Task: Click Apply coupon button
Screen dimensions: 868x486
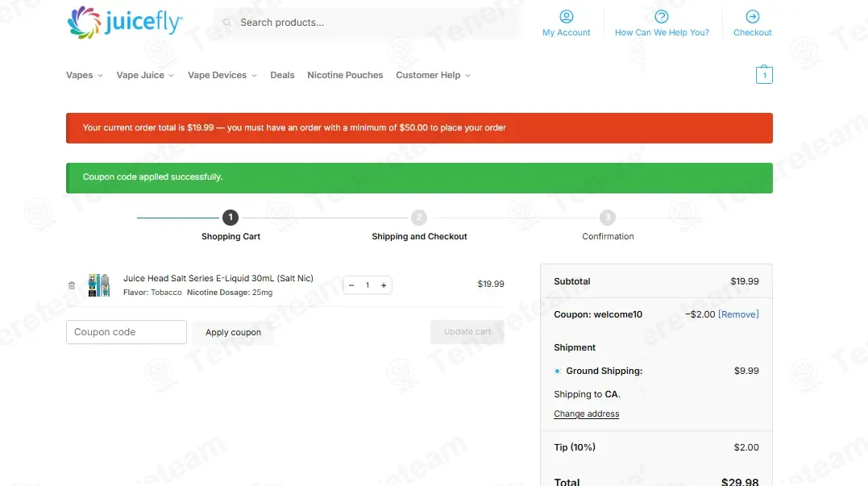Action: (233, 332)
